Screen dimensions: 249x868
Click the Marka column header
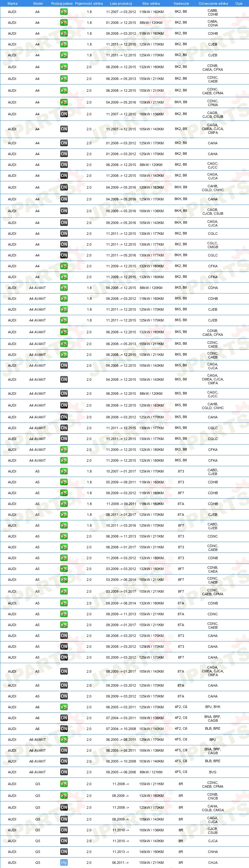12,4
